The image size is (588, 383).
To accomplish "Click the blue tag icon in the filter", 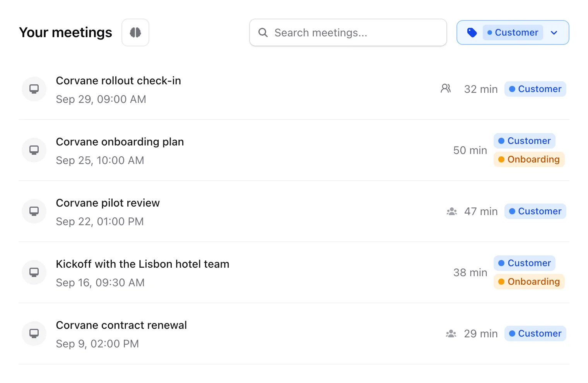I will (472, 32).
